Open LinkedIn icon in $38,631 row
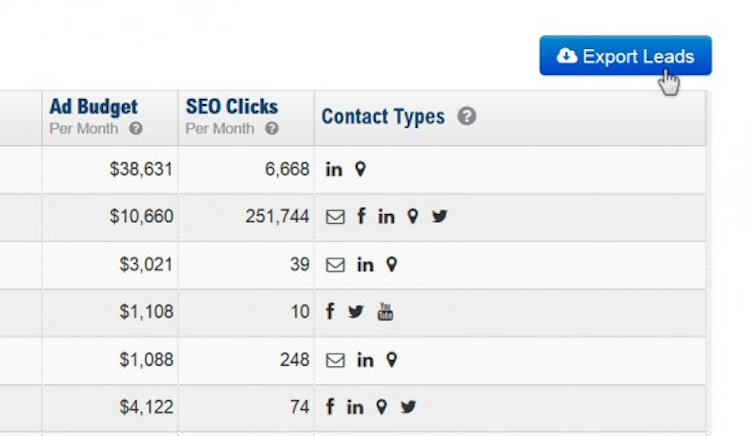The height and width of the screenshot is (436, 750). (334, 170)
